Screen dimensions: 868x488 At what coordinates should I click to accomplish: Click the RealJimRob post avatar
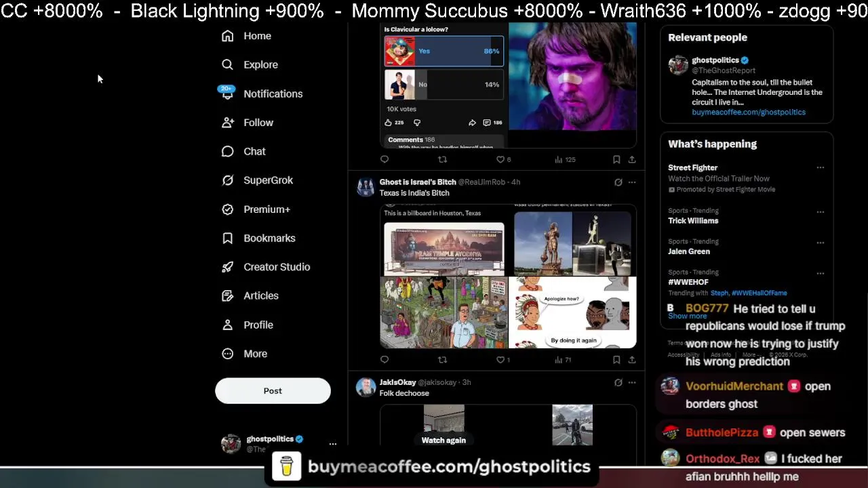[366, 187]
